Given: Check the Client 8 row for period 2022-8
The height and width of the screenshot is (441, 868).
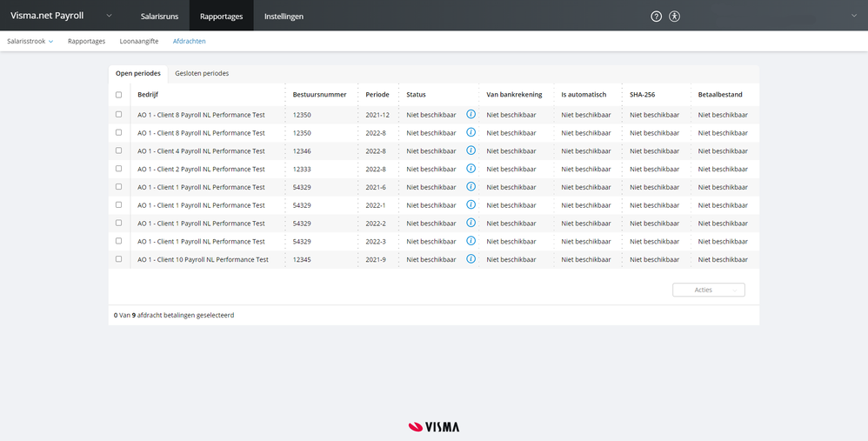Looking at the screenshot, I should click(118, 132).
